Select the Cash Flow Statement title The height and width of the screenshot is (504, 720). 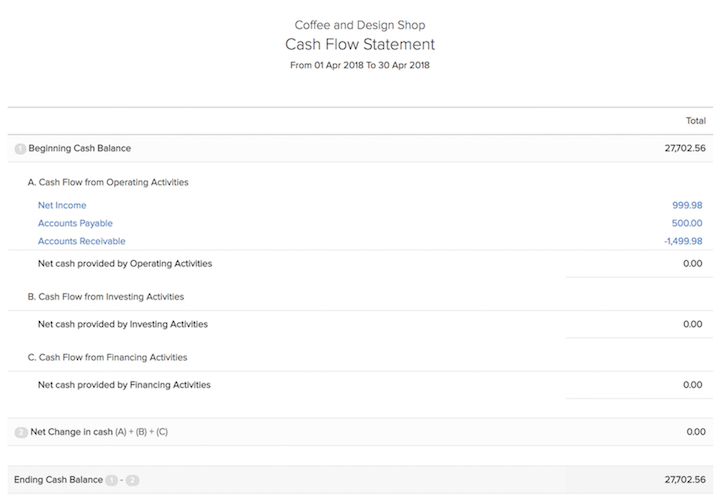click(360, 45)
